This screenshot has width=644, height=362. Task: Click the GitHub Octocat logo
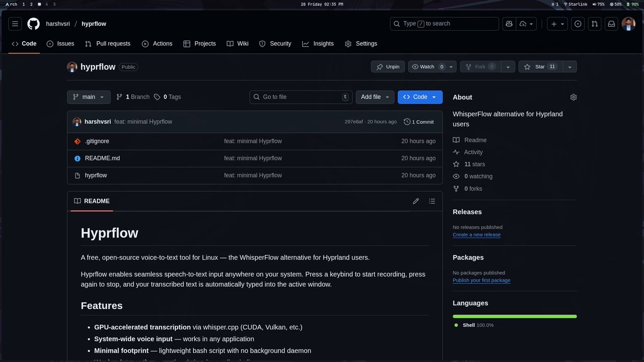click(34, 24)
